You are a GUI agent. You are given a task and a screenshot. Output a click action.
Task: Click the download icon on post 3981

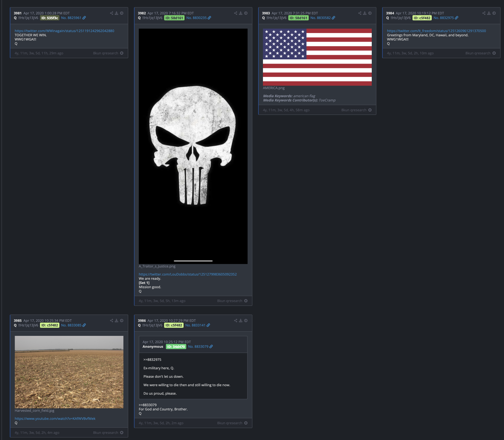click(x=116, y=13)
